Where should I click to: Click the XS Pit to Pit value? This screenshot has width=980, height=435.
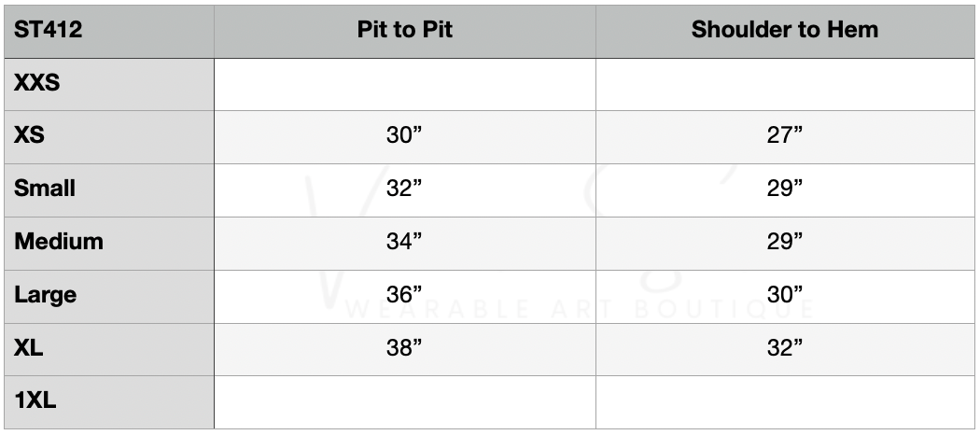(404, 135)
